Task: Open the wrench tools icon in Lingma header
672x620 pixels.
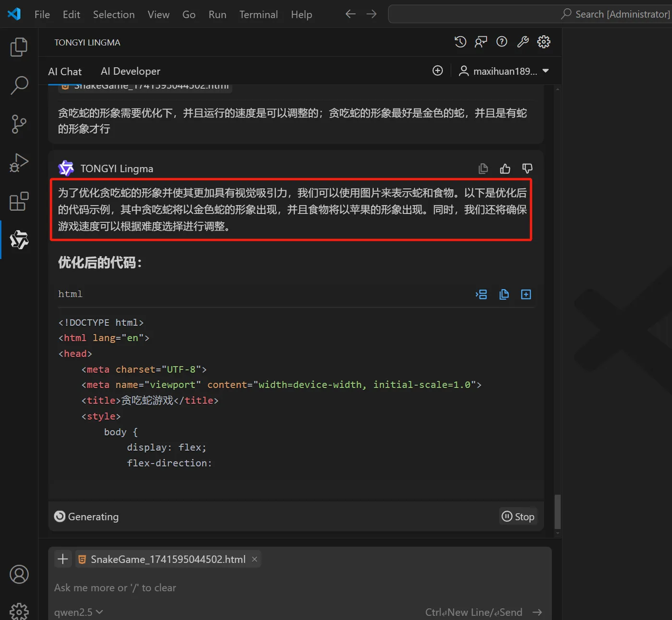Action: click(523, 42)
